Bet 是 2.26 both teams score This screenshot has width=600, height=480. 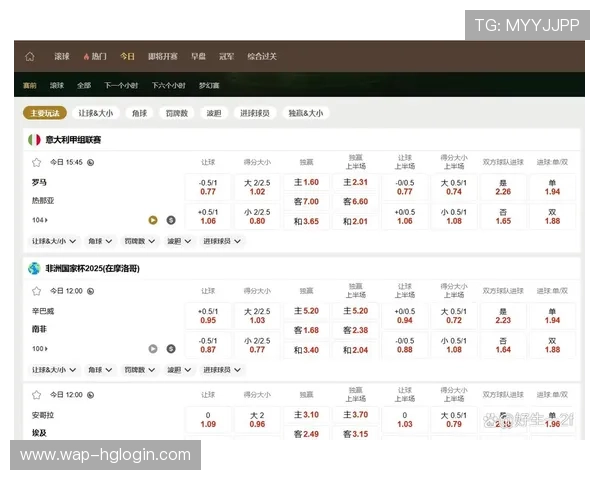click(503, 187)
